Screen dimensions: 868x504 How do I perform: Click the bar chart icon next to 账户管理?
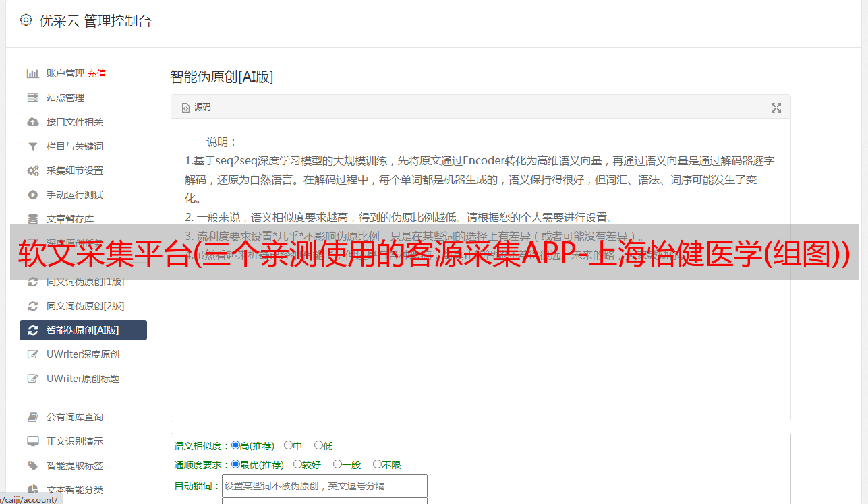click(32, 73)
